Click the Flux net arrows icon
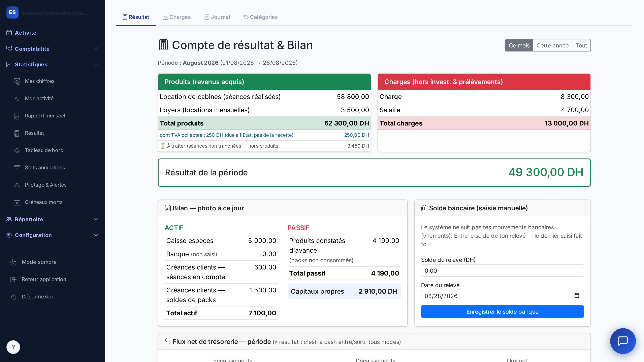Viewport: 644px width, 362px height. pyautogui.click(x=168, y=341)
